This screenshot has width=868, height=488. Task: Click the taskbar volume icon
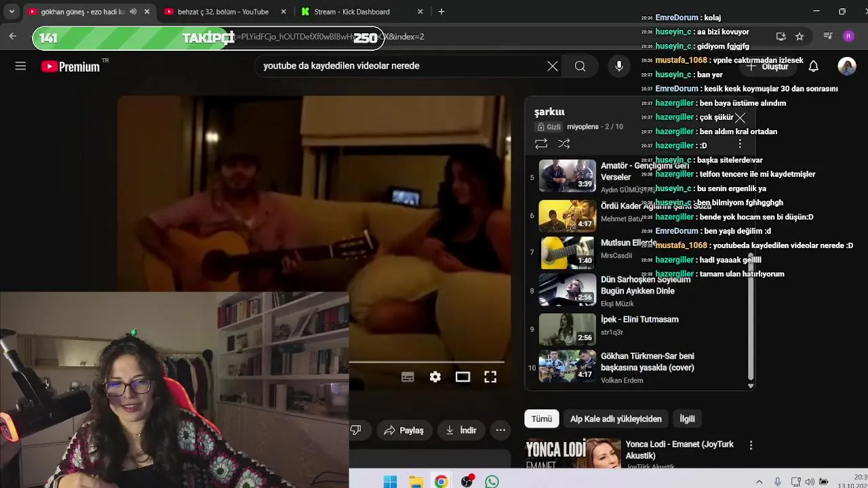809,482
